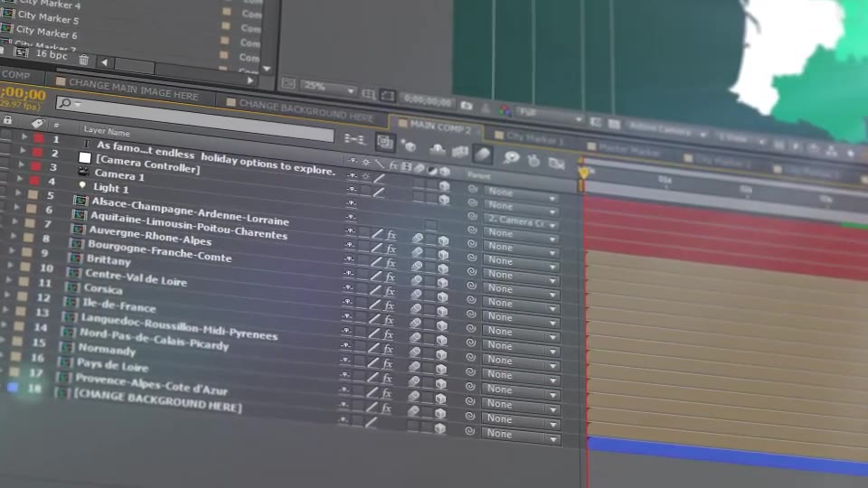Click the 16 bpc color depth button
868x488 pixels.
pos(51,55)
